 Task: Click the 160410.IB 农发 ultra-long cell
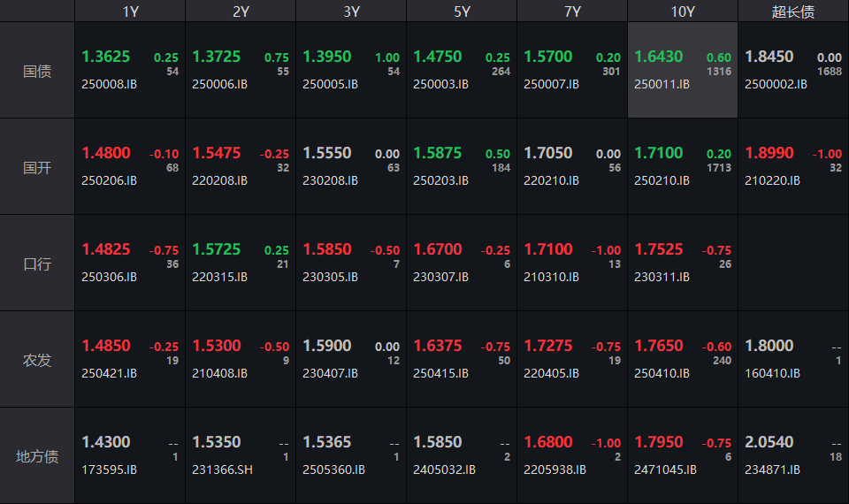click(793, 360)
